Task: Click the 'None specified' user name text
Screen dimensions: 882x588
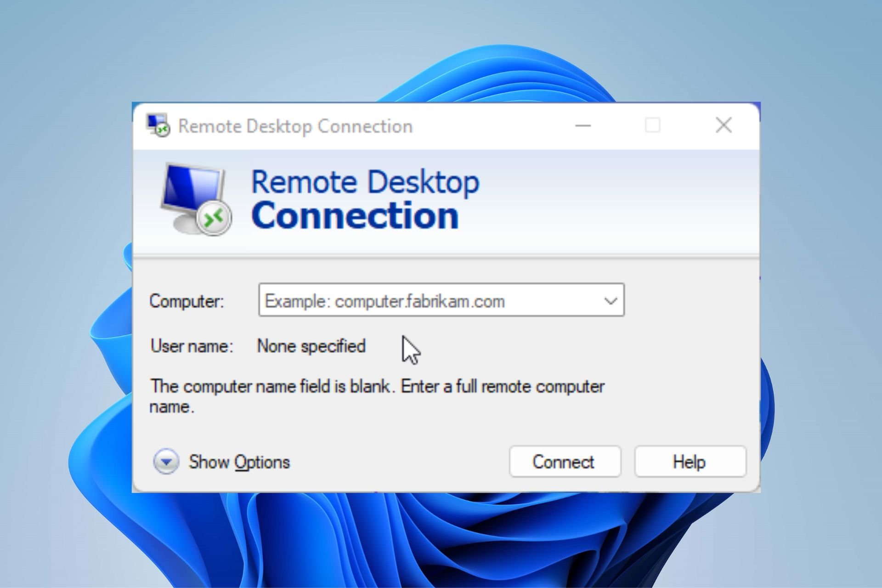Action: tap(311, 346)
